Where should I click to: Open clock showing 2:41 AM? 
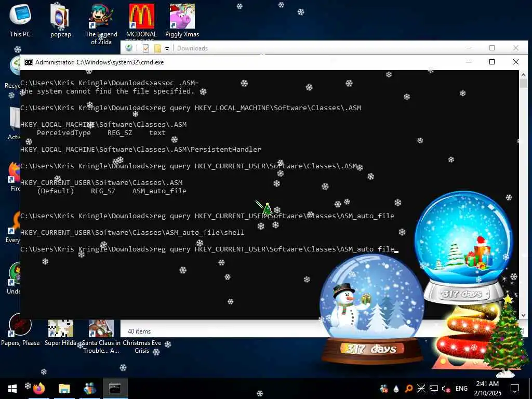[487, 389]
